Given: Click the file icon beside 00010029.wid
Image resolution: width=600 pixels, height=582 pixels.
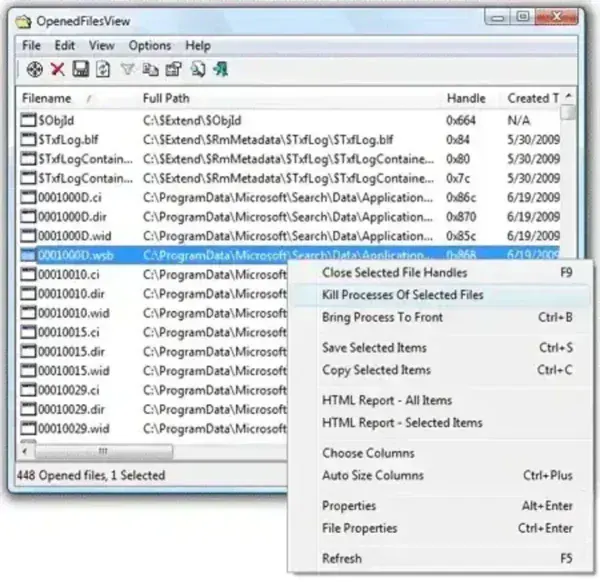Looking at the screenshot, I should (x=28, y=428).
